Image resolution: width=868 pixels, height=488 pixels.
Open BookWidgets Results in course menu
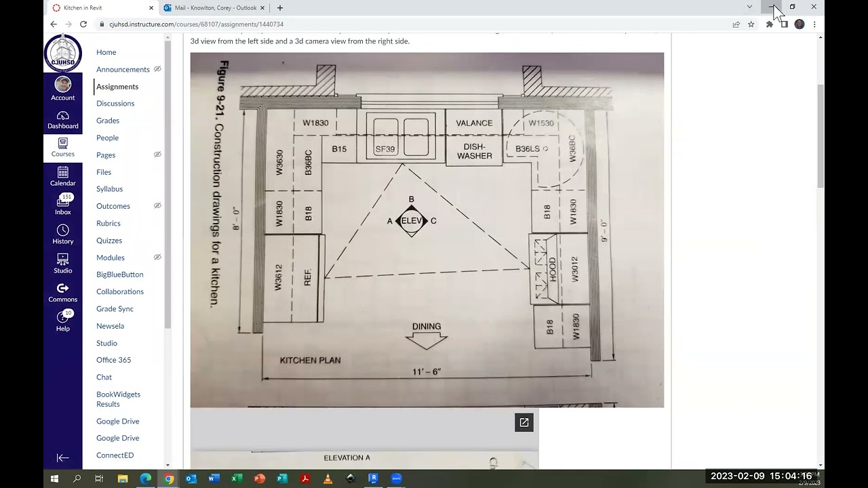(119, 399)
